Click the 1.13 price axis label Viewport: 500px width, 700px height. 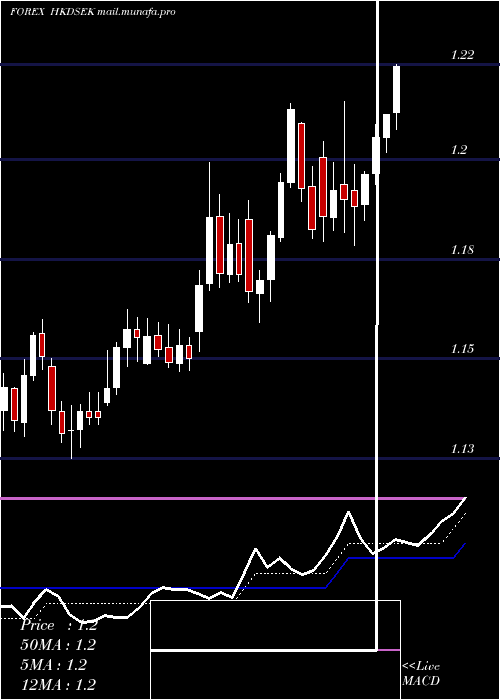tap(462, 449)
